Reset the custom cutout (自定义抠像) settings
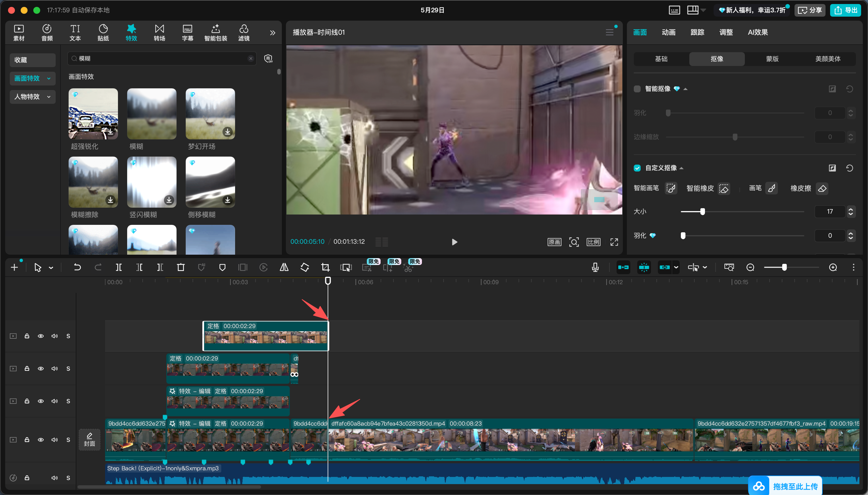 850,168
